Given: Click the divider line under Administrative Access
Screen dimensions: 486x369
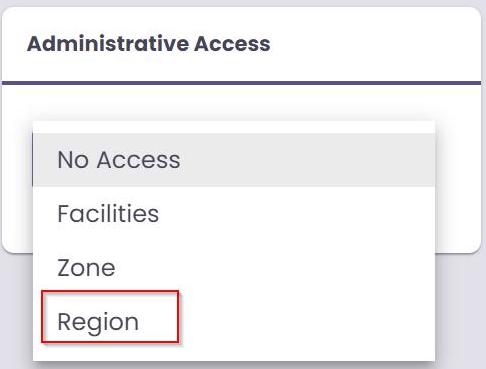Looking at the screenshot, I should pos(241,83).
